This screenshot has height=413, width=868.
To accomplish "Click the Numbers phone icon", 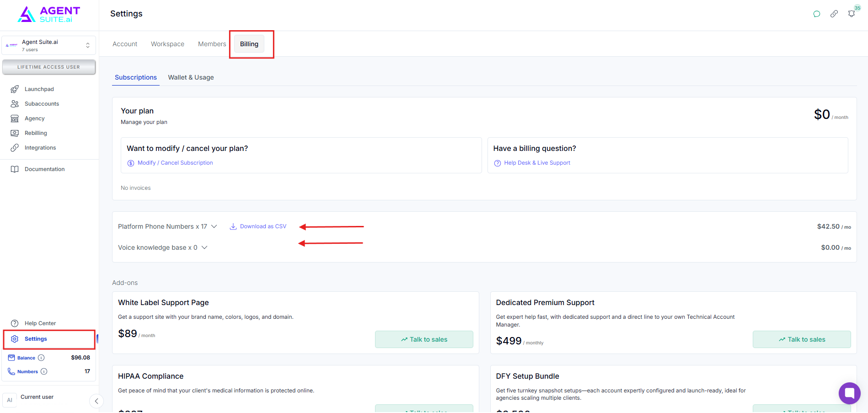I will coord(11,371).
